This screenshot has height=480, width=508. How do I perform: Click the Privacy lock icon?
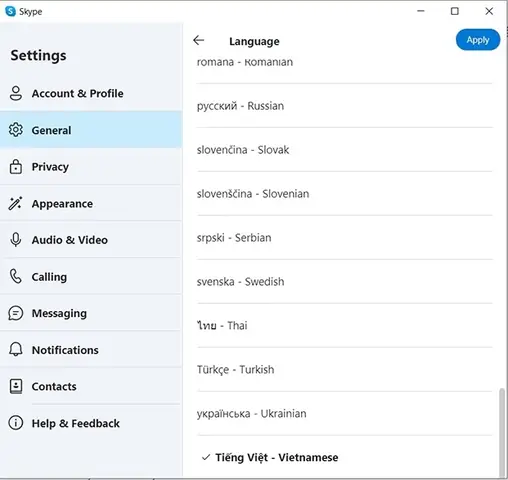16,166
